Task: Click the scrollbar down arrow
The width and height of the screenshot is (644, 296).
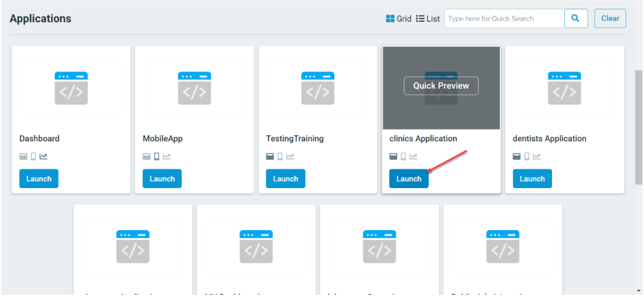Action: coord(638,290)
